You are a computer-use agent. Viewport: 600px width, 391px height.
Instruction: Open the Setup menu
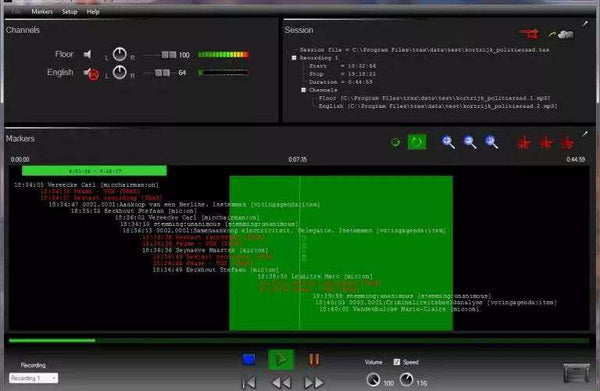(70, 12)
